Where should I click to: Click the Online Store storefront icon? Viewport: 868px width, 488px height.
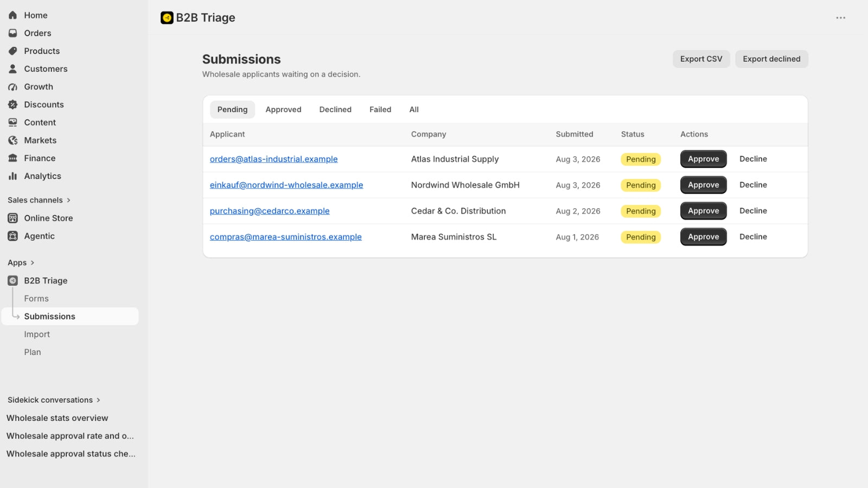[x=12, y=218]
